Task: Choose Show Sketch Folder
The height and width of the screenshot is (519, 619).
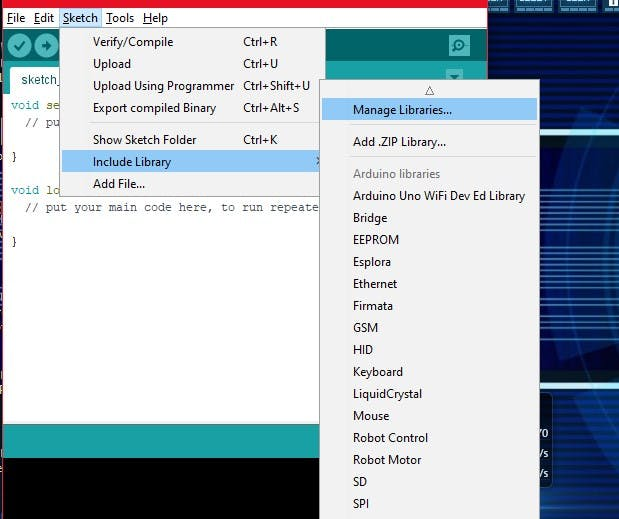Action: pos(190,140)
